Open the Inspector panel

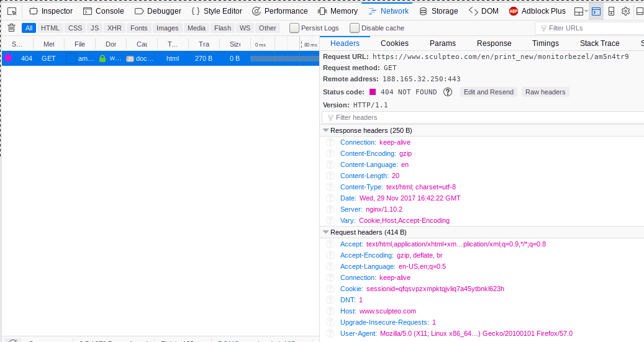point(51,11)
